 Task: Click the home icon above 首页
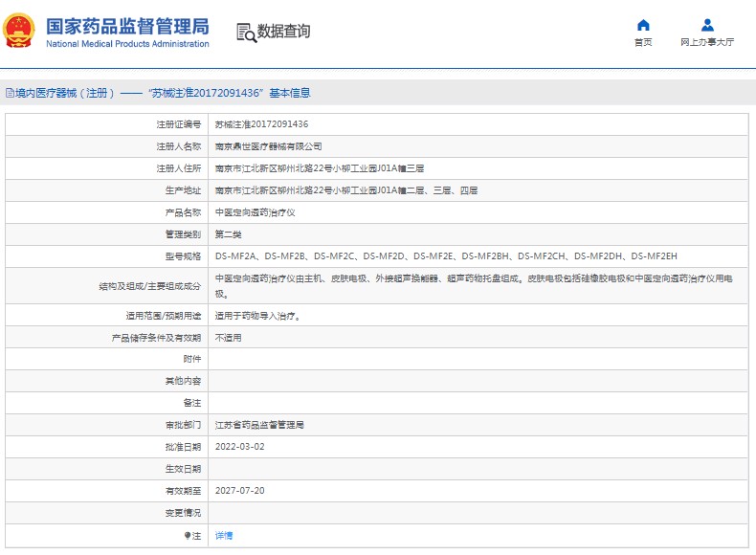(643, 25)
